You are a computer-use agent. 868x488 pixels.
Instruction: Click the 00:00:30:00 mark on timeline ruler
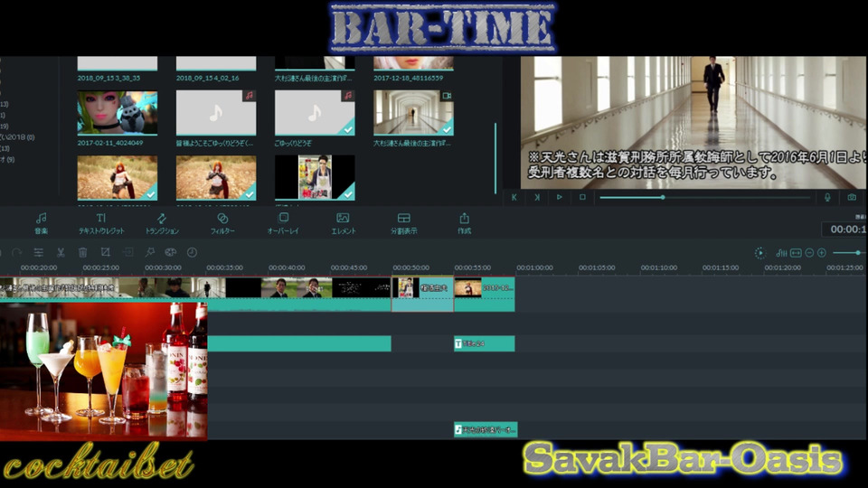click(x=163, y=267)
